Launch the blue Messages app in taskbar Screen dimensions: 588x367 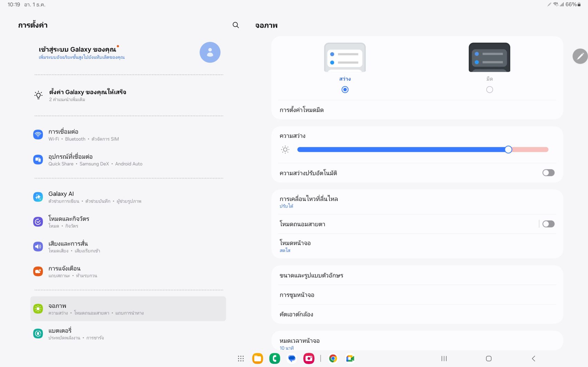(x=292, y=359)
